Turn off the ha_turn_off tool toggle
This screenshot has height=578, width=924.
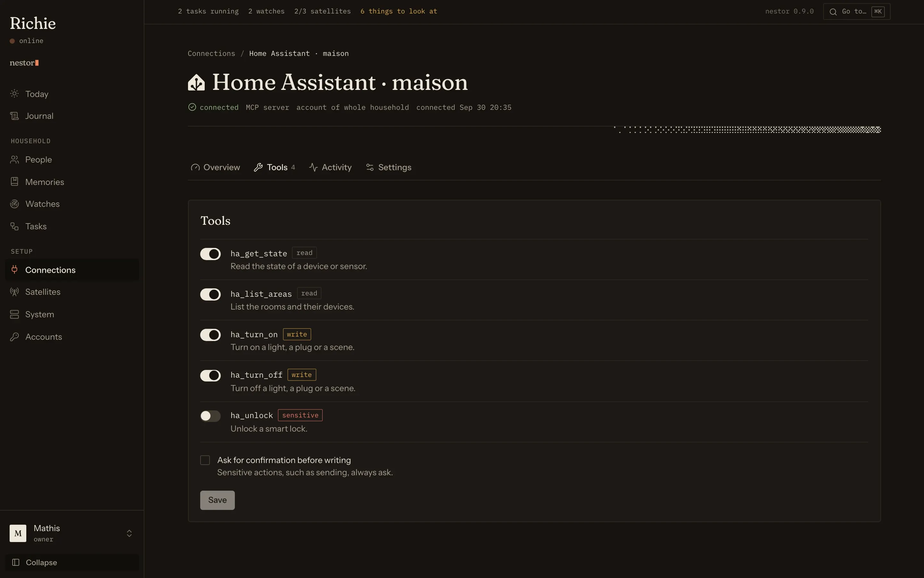[210, 375]
